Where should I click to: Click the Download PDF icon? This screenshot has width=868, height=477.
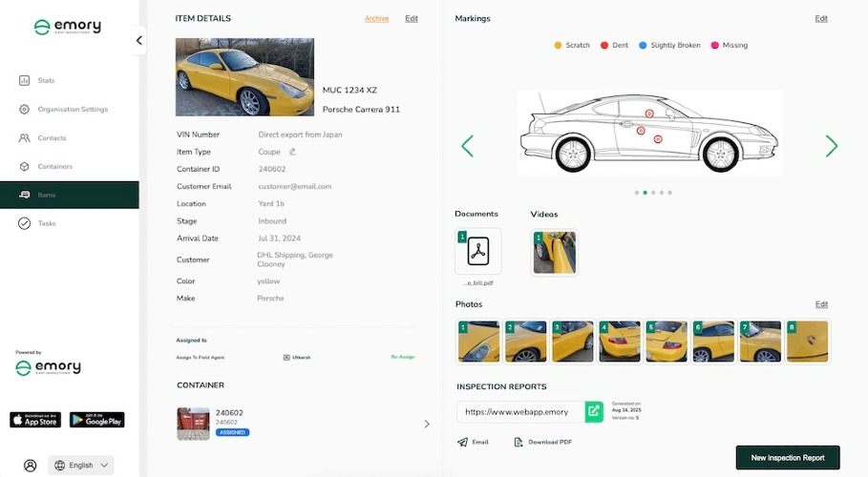pyautogui.click(x=519, y=442)
